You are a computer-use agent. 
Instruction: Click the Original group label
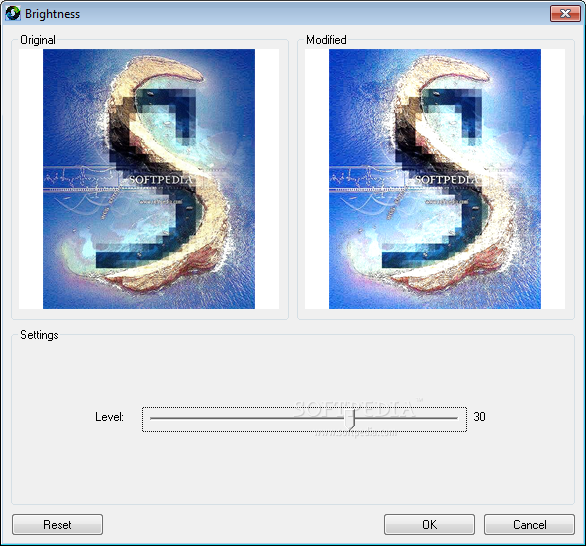click(38, 40)
